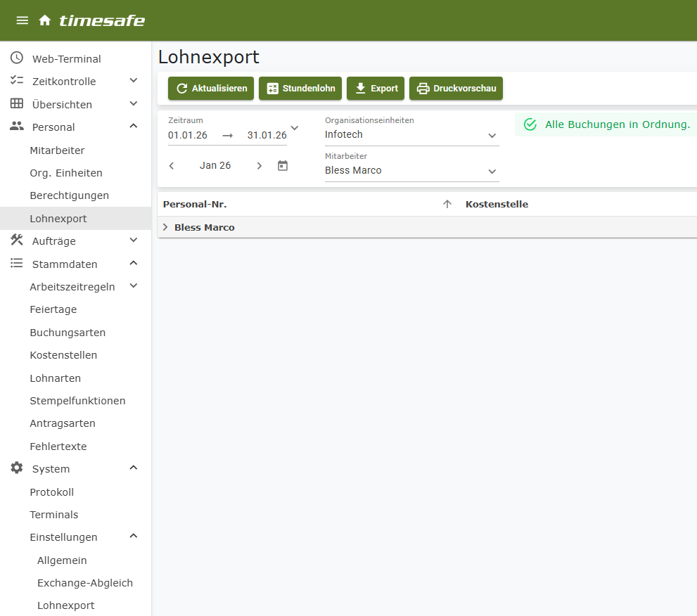Click the start date field 01.01.26
697x616 pixels.
coord(188,135)
